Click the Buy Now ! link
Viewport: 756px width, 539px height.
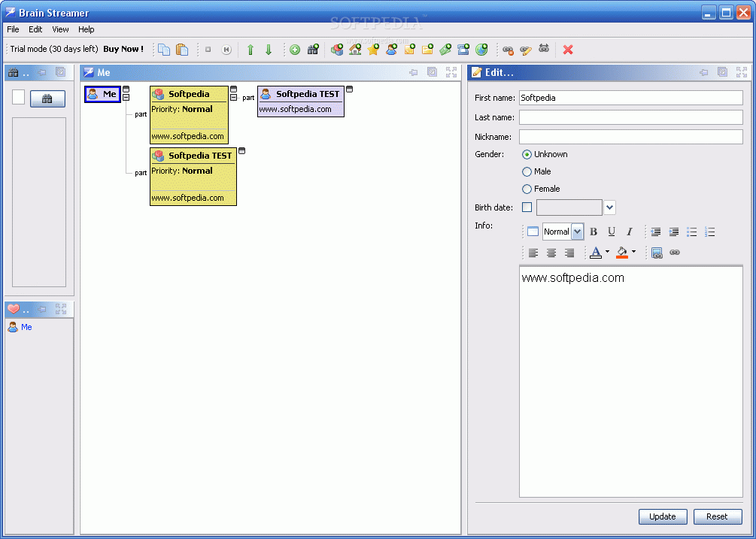(123, 49)
